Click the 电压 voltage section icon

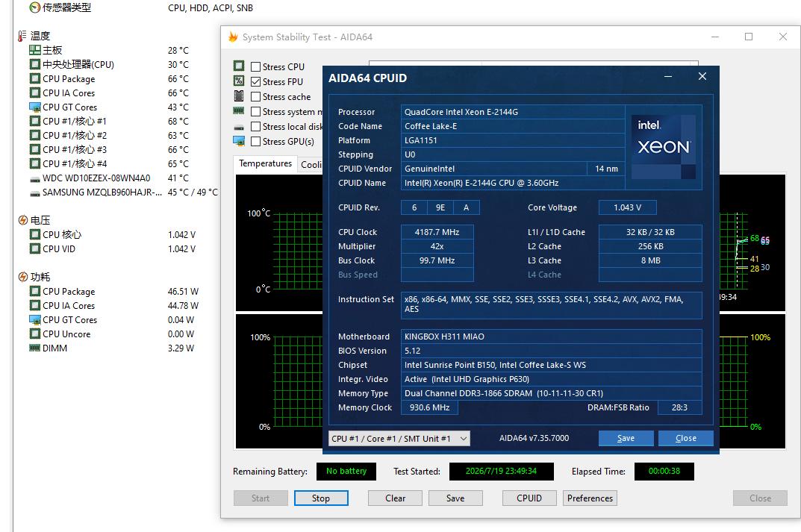22,220
